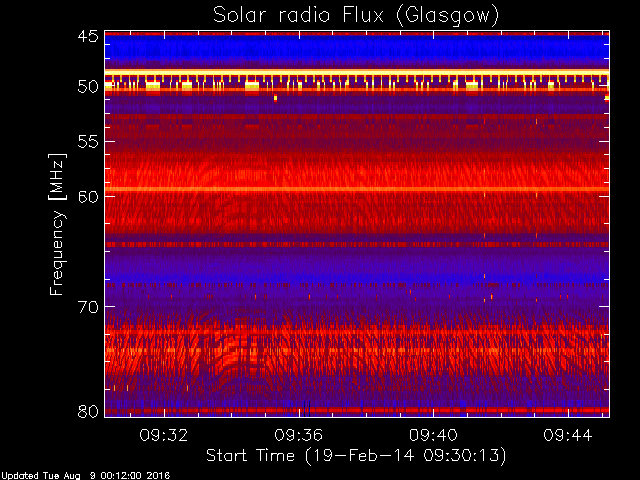Click the '70' frequency axis label
This screenshot has width=640, height=480.
pos(88,307)
